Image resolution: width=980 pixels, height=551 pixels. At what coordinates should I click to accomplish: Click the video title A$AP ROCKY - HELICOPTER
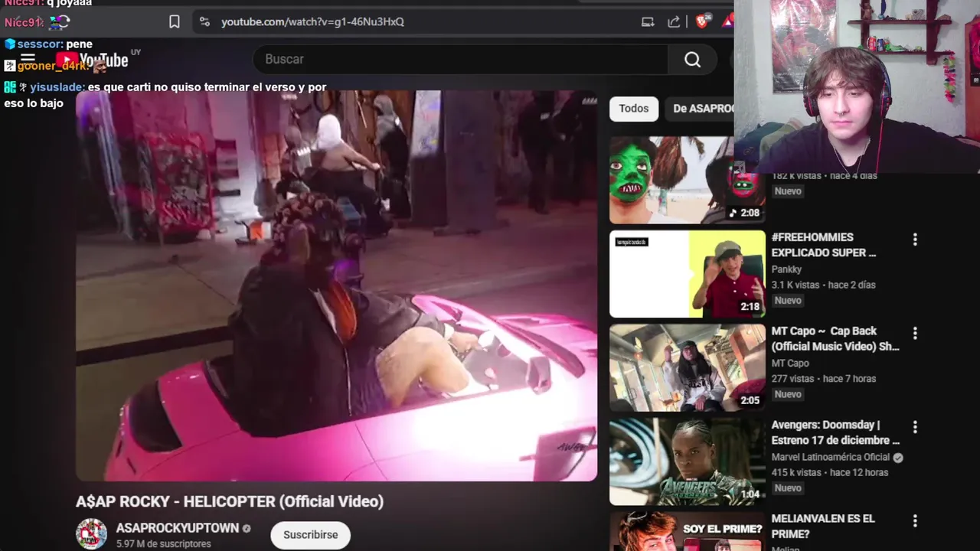point(230,501)
